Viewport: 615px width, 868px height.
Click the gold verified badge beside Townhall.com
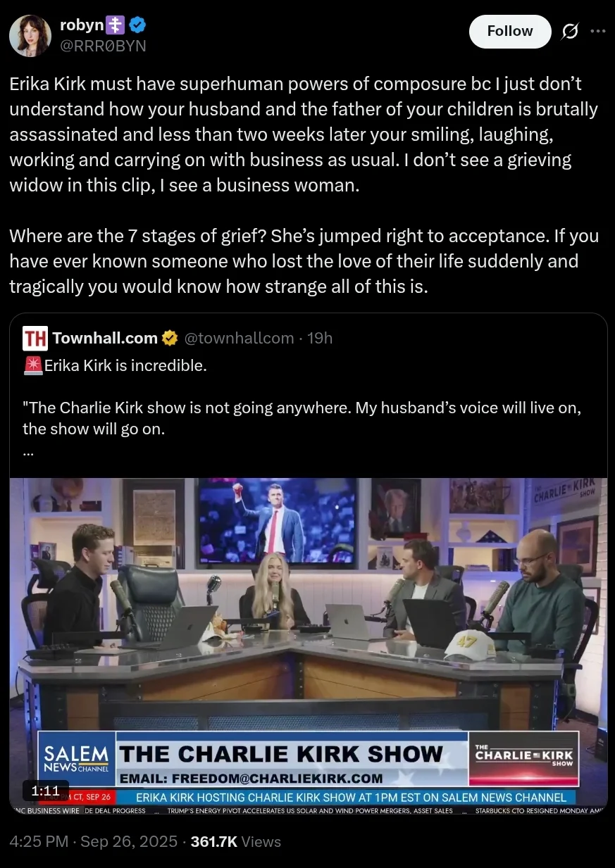click(170, 339)
